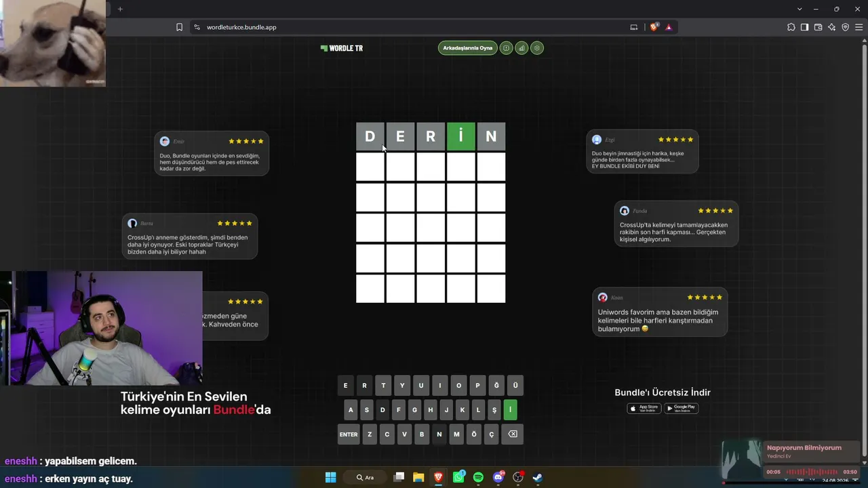Image resolution: width=868 pixels, height=488 pixels.
Task: Open the Brave Wallet icon
Action: (818, 27)
